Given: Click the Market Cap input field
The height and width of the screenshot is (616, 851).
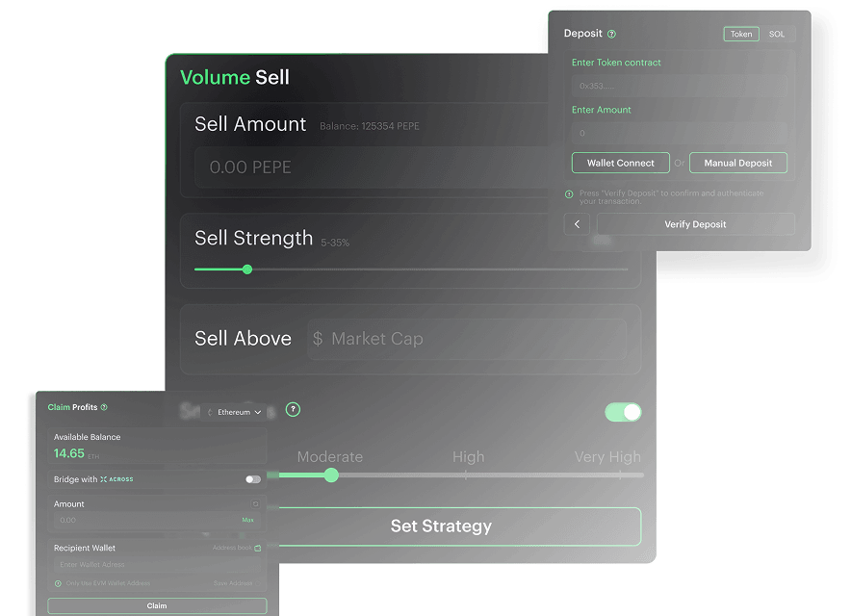Looking at the screenshot, I should [467, 339].
